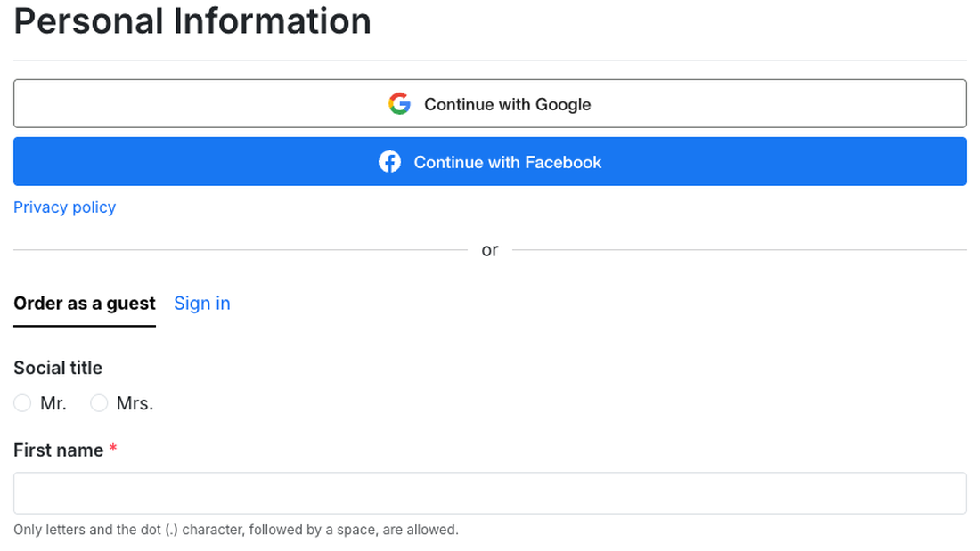The width and height of the screenshot is (980, 551).
Task: Select the Order as a guest tab
Action: pyautogui.click(x=85, y=304)
